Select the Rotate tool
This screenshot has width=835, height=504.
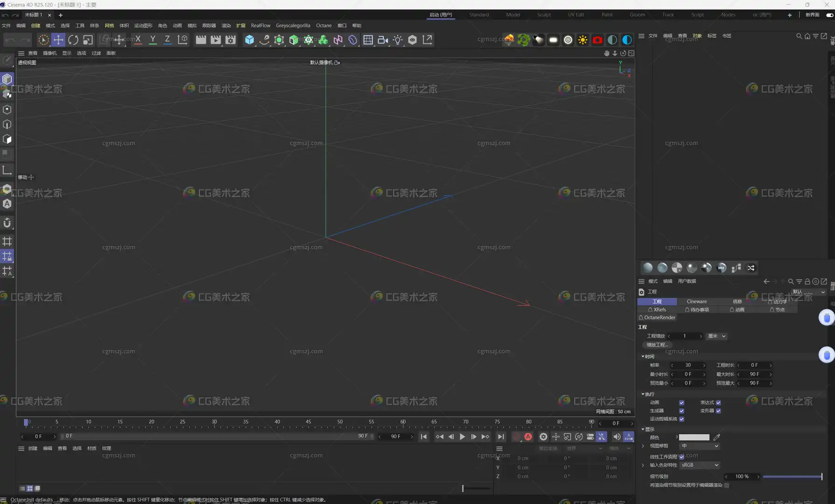[x=73, y=40]
